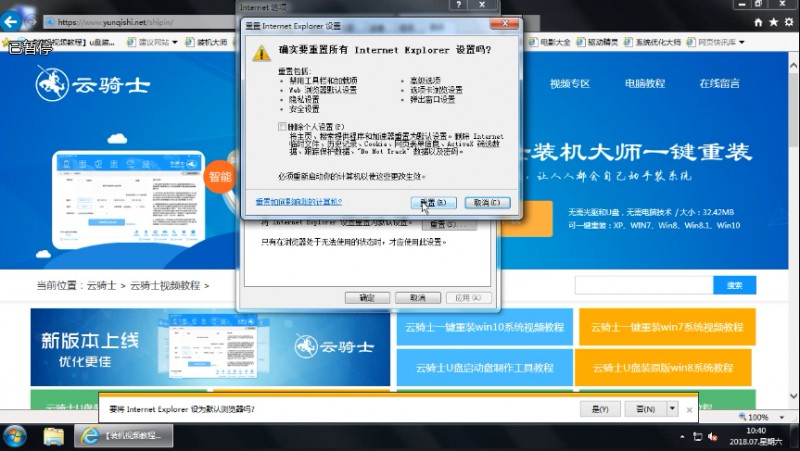Click the 云骑士 knight logo in the header
The height and width of the screenshot is (451, 800).
[x=93, y=84]
